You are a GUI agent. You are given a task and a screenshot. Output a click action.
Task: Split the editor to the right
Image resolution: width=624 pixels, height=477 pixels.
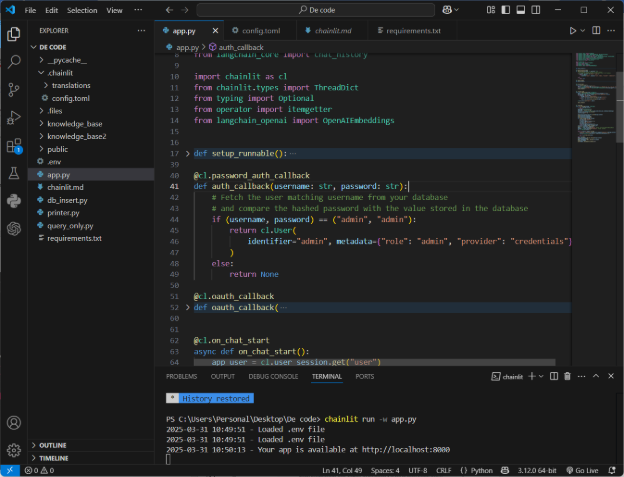click(597, 31)
